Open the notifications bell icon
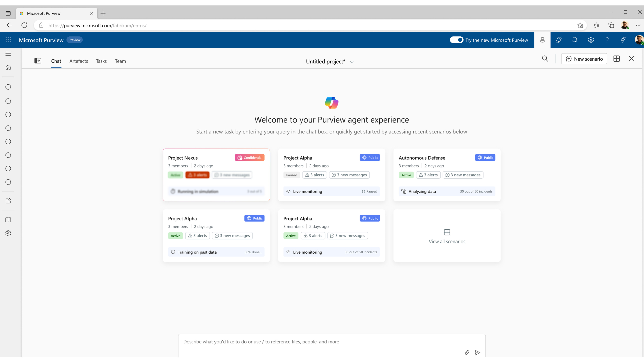The height and width of the screenshot is (362, 644). pyautogui.click(x=575, y=40)
